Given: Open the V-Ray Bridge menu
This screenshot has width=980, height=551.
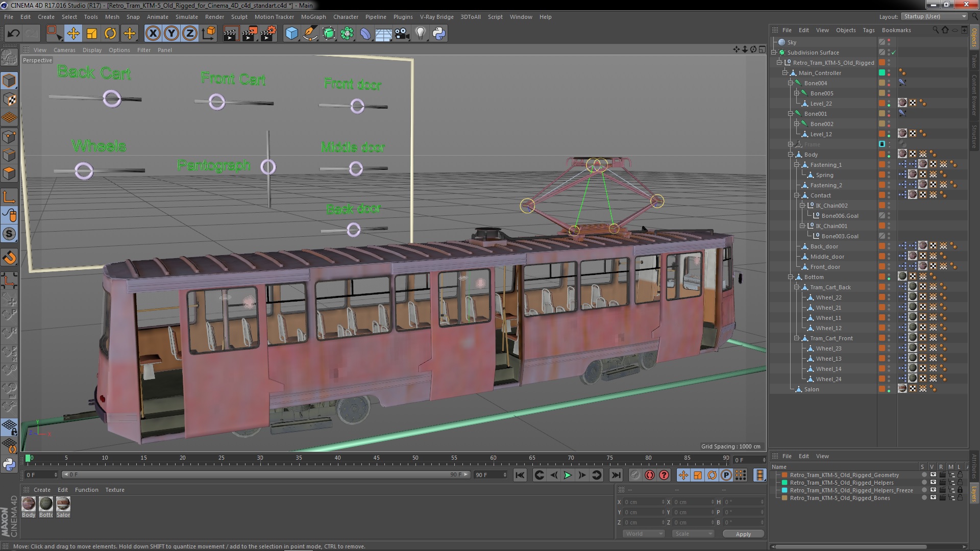Looking at the screenshot, I should point(436,17).
